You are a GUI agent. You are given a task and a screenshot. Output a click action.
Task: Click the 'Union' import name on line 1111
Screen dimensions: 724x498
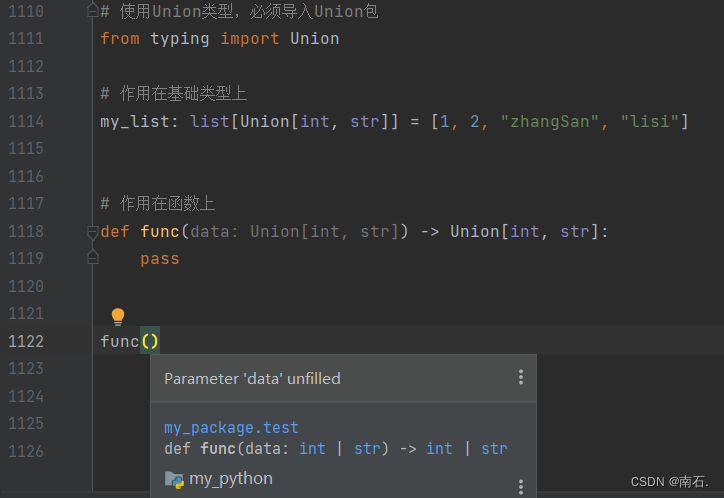(x=315, y=39)
